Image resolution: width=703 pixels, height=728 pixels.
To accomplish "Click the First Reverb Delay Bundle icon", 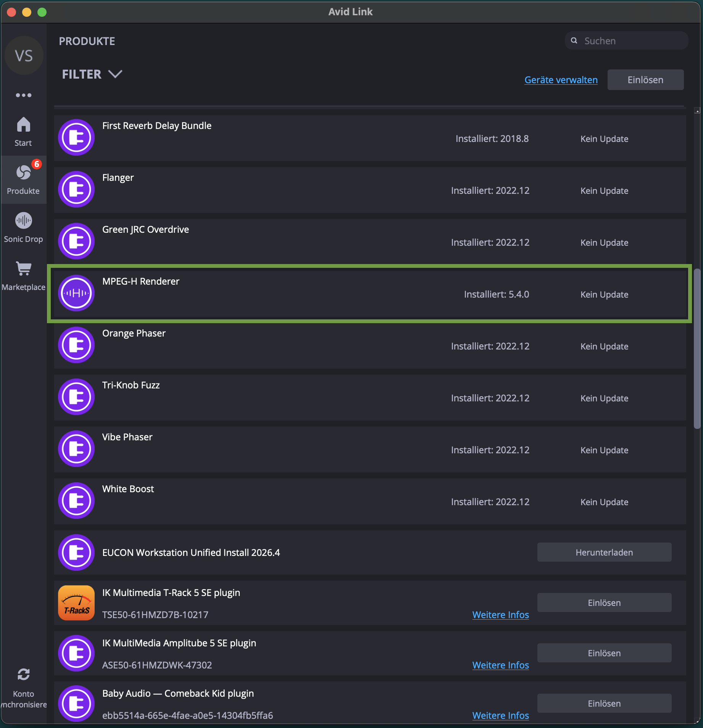I will [x=76, y=137].
